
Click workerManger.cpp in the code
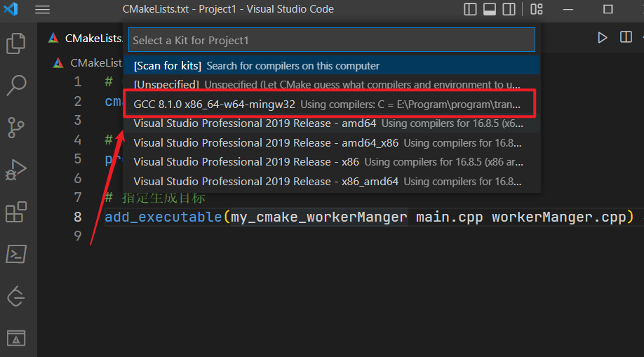pos(559,217)
